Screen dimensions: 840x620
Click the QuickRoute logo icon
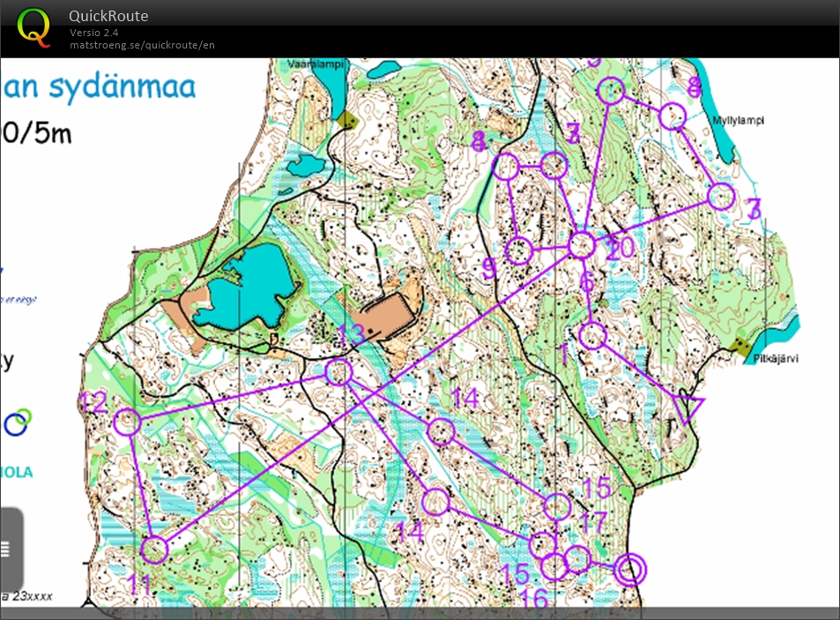(34, 26)
